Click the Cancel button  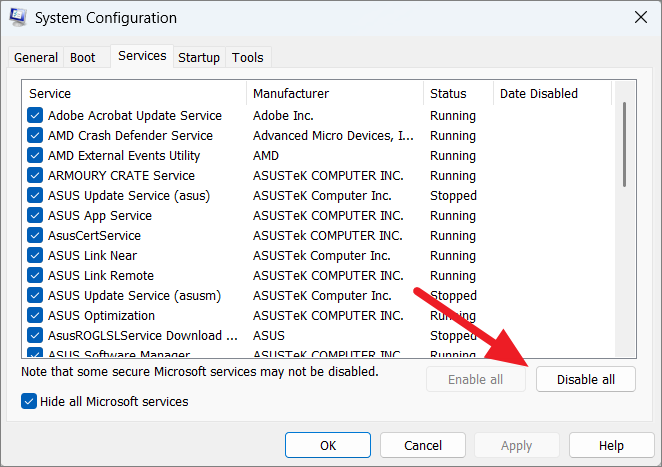pyautogui.click(x=423, y=445)
